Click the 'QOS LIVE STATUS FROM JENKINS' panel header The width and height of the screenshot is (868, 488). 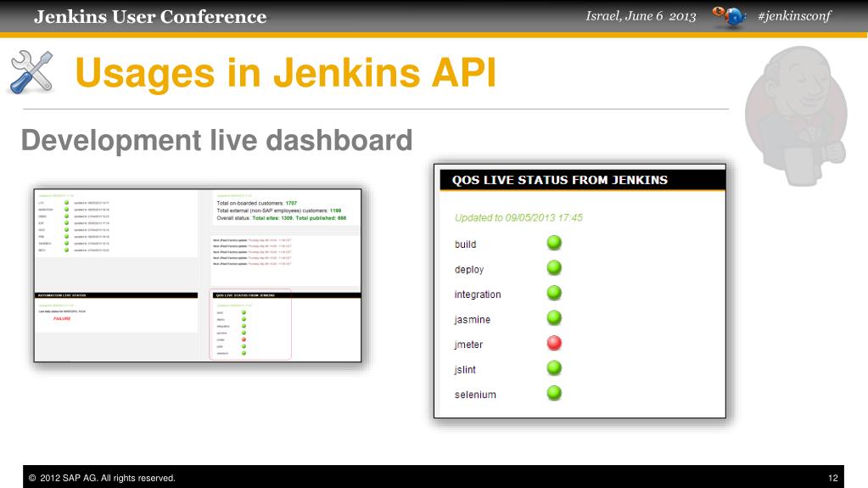582,180
